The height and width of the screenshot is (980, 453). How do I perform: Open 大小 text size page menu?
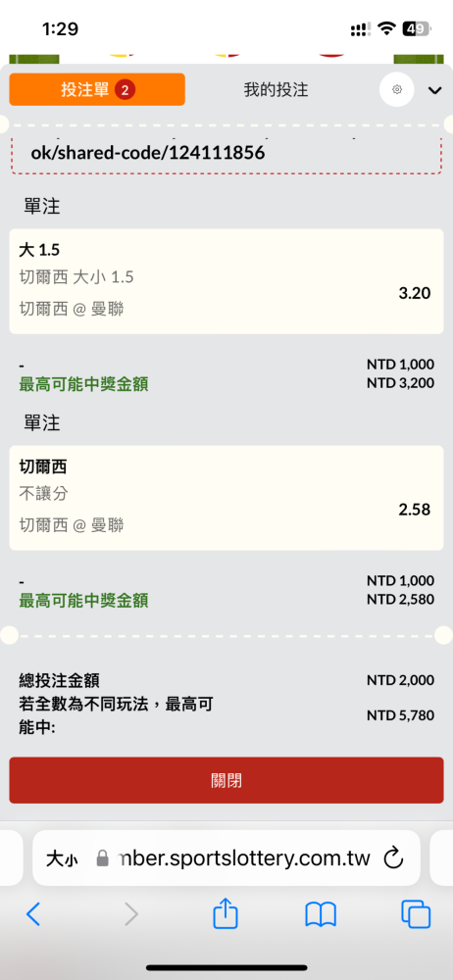[62, 858]
